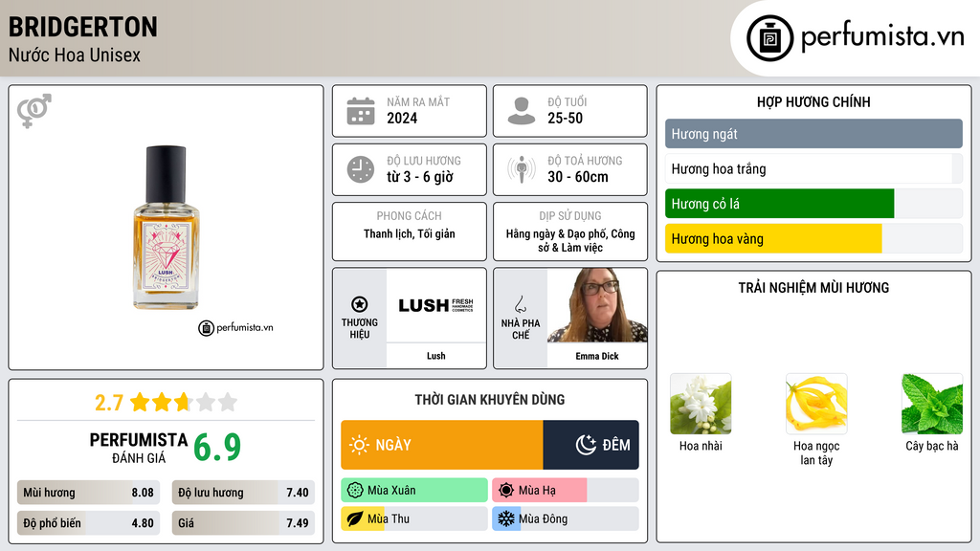Click the Hợp hương chính heading
The height and width of the screenshot is (551, 980).
(813, 101)
